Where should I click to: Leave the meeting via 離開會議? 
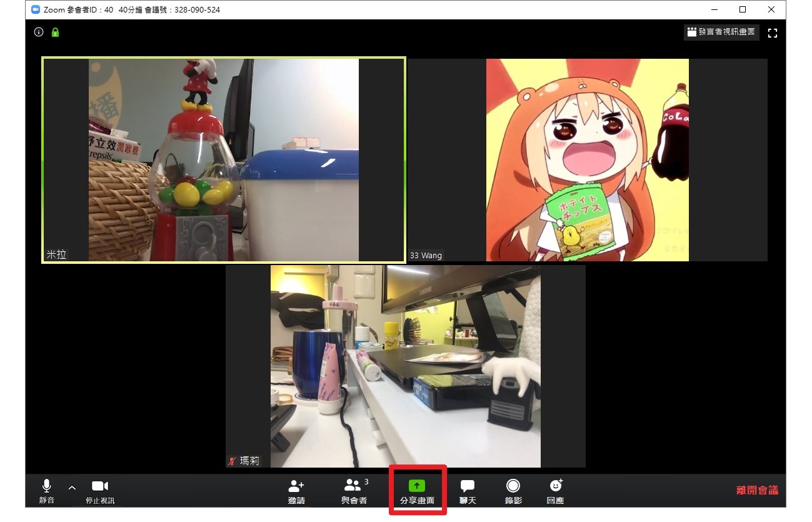click(x=757, y=491)
